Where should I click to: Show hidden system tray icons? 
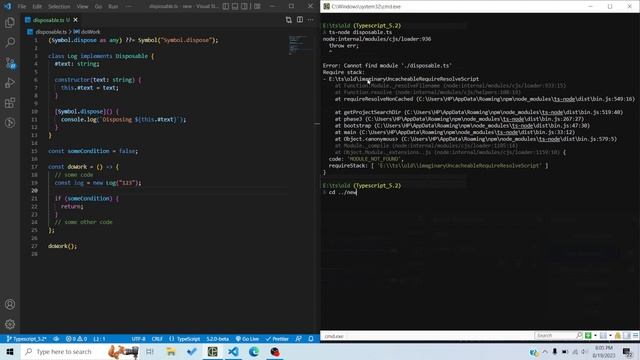(545, 351)
